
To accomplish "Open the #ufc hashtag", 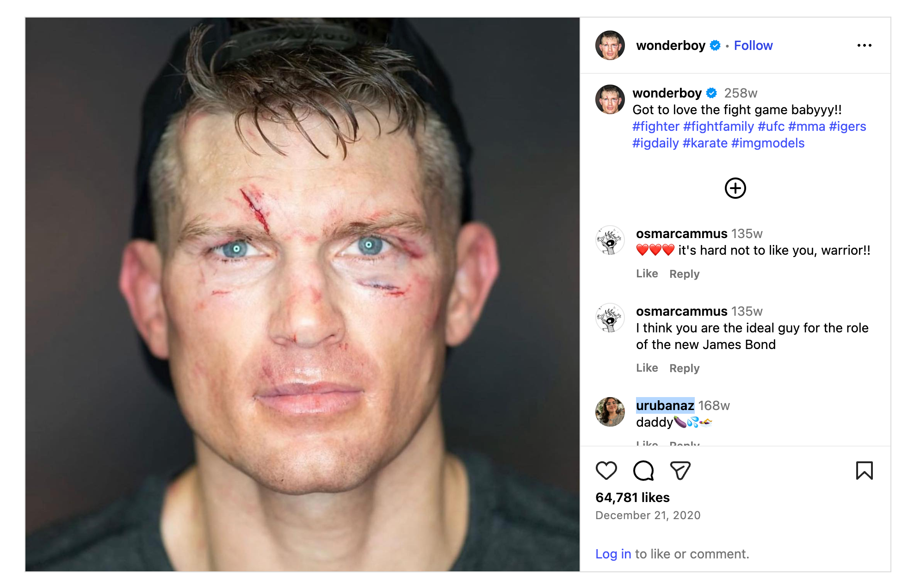I will pyautogui.click(x=771, y=126).
